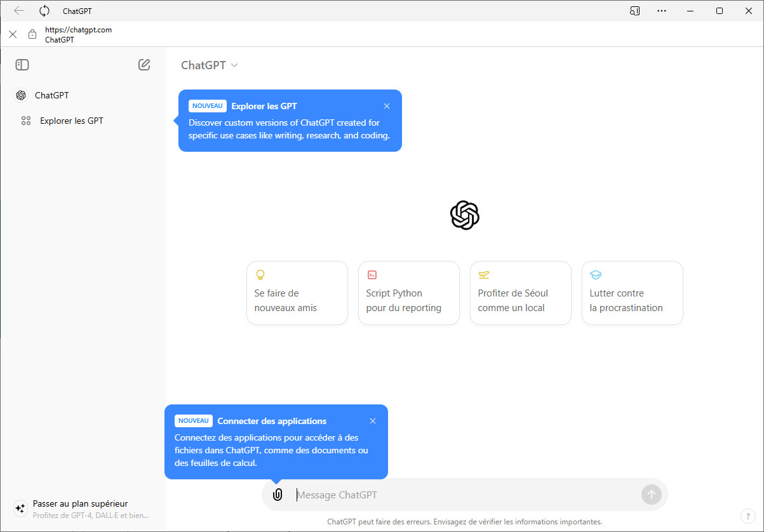Click the NOUVEAU badge on Connecter des applications
This screenshot has height=532, width=764.
click(194, 421)
